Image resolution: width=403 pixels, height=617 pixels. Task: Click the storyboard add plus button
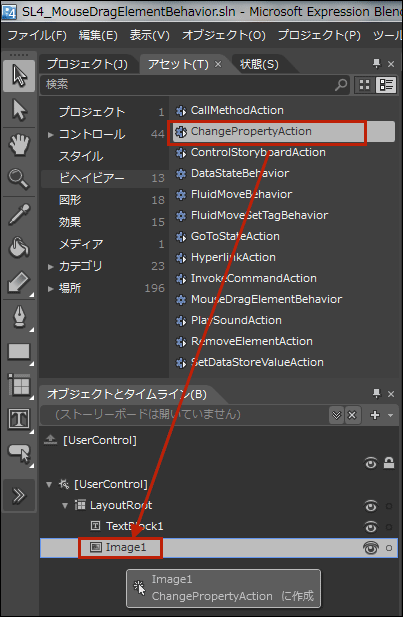(375, 415)
